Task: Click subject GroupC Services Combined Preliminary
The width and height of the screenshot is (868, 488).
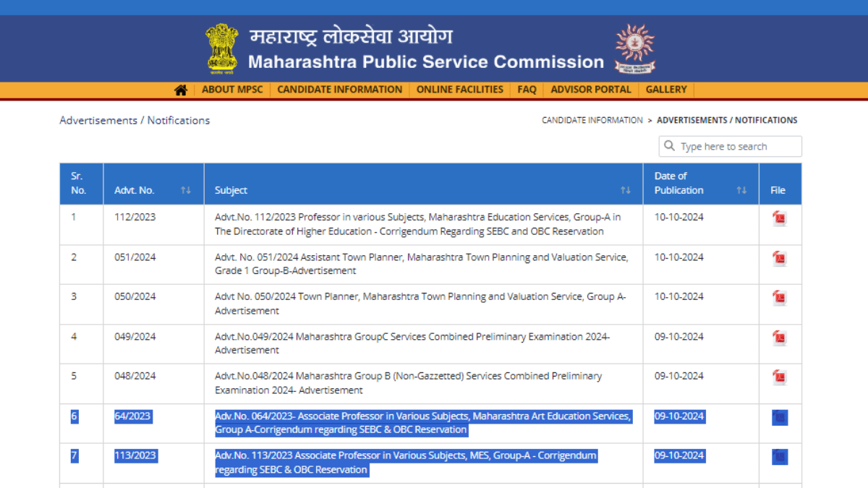Action: 412,343
